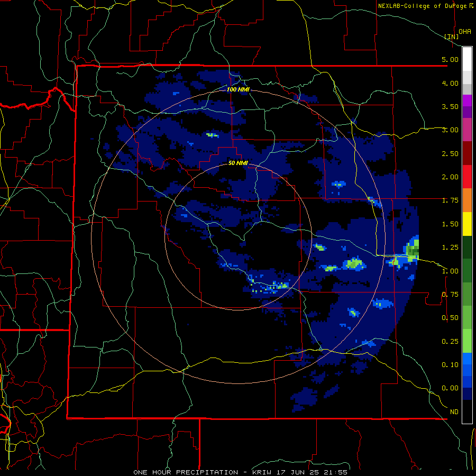Select the dark red legend swatch

467,153
